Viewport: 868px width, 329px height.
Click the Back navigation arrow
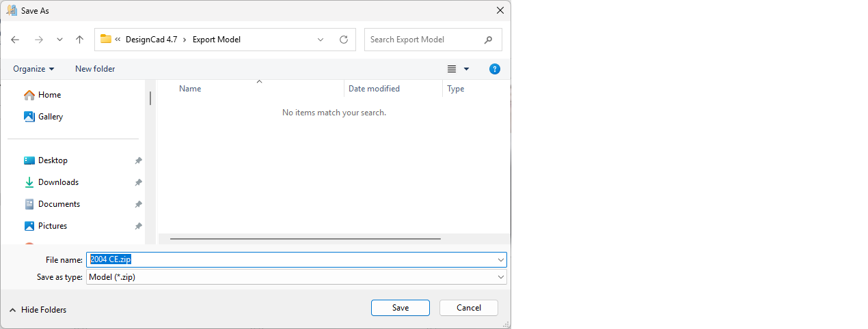[15, 40]
